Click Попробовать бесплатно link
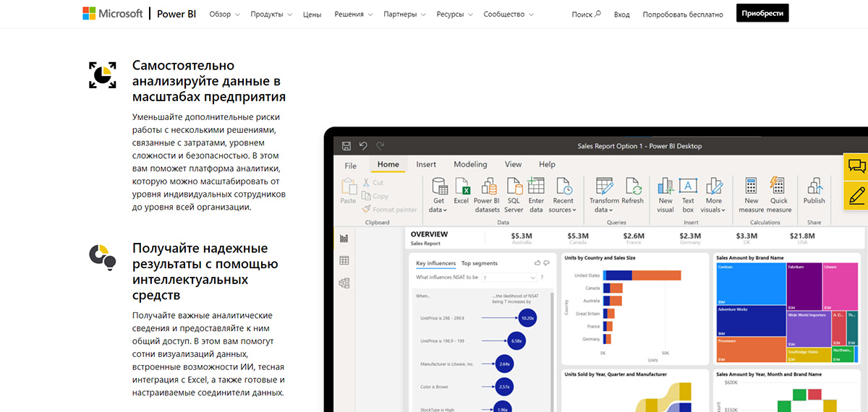The image size is (868, 412). [683, 14]
